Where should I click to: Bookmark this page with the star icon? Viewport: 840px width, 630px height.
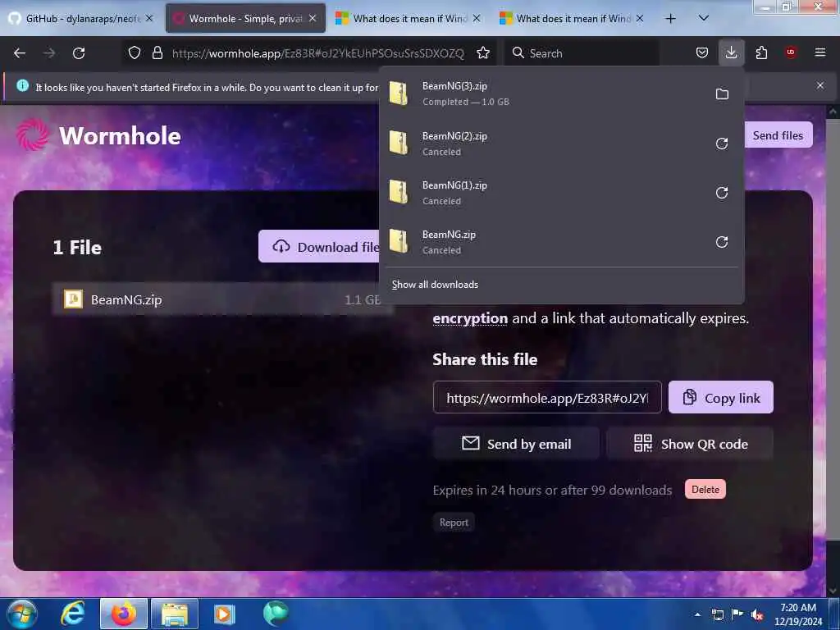tap(483, 52)
